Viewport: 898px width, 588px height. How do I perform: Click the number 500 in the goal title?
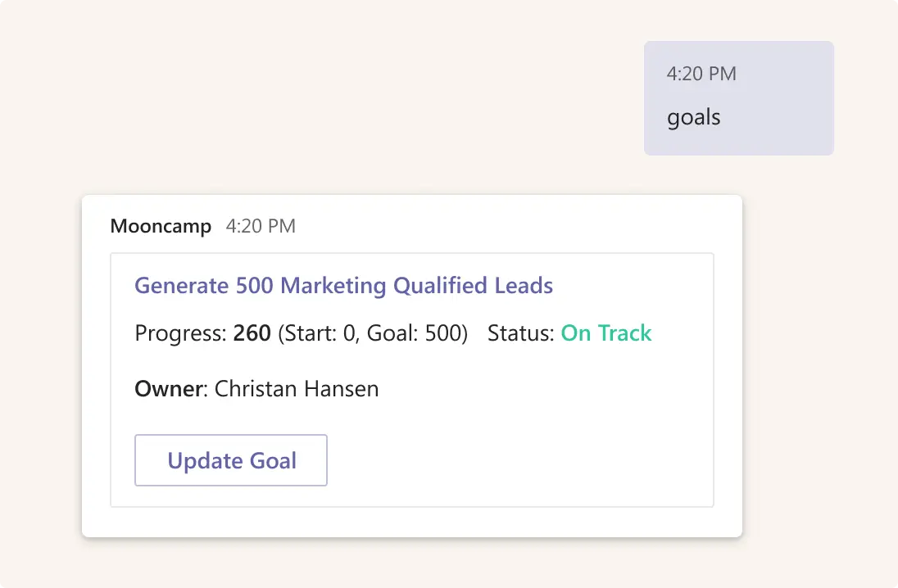click(x=254, y=286)
